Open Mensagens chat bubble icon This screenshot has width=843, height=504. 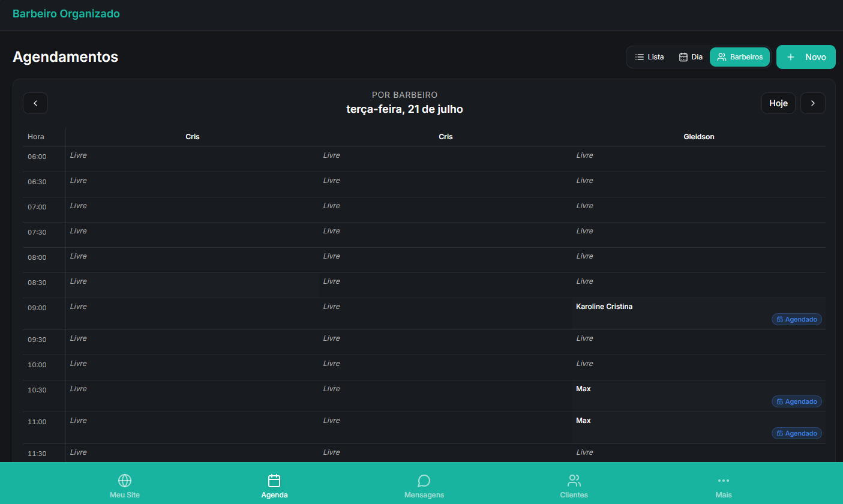pyautogui.click(x=424, y=481)
